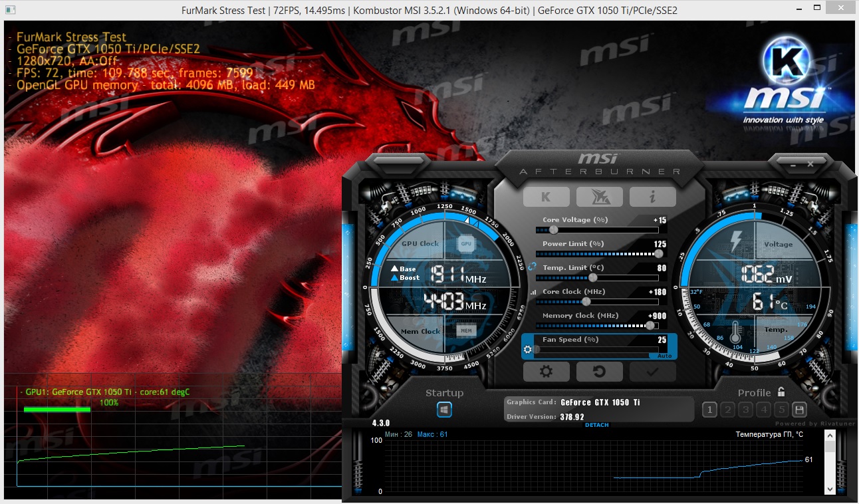
Task: Adjust the Core Voltage slider handle
Action: tap(554, 230)
